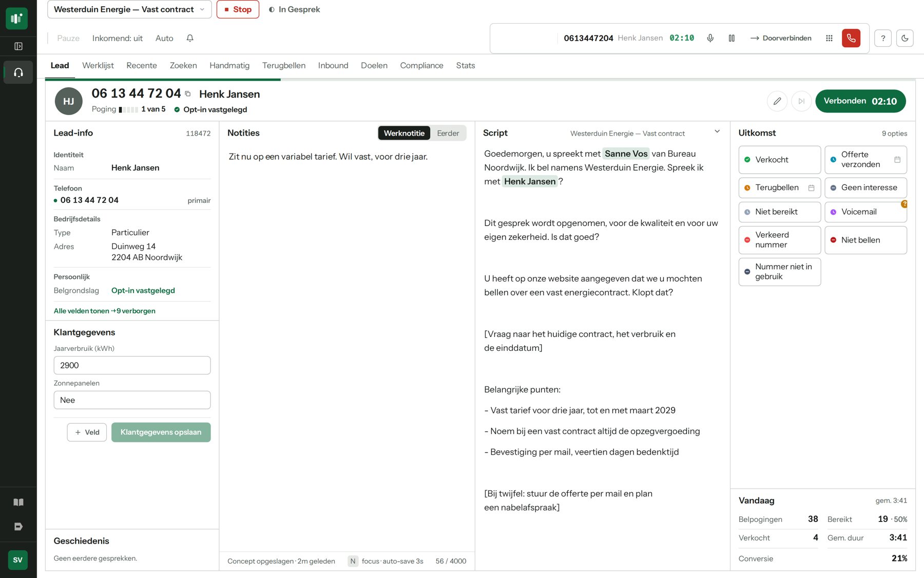Open the Stats tab
This screenshot has width=924, height=578.
466,65
